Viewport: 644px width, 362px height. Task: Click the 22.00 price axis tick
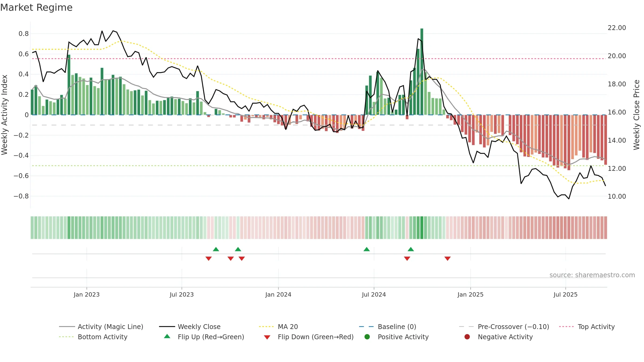click(x=617, y=28)
